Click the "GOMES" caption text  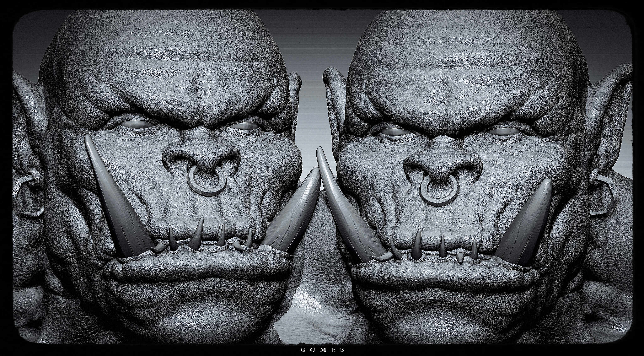[x=322, y=350]
